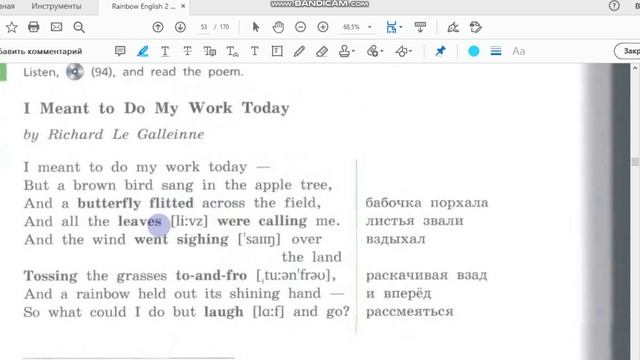
Task: Click the translation 'бабочка порхала'
Action: click(427, 203)
